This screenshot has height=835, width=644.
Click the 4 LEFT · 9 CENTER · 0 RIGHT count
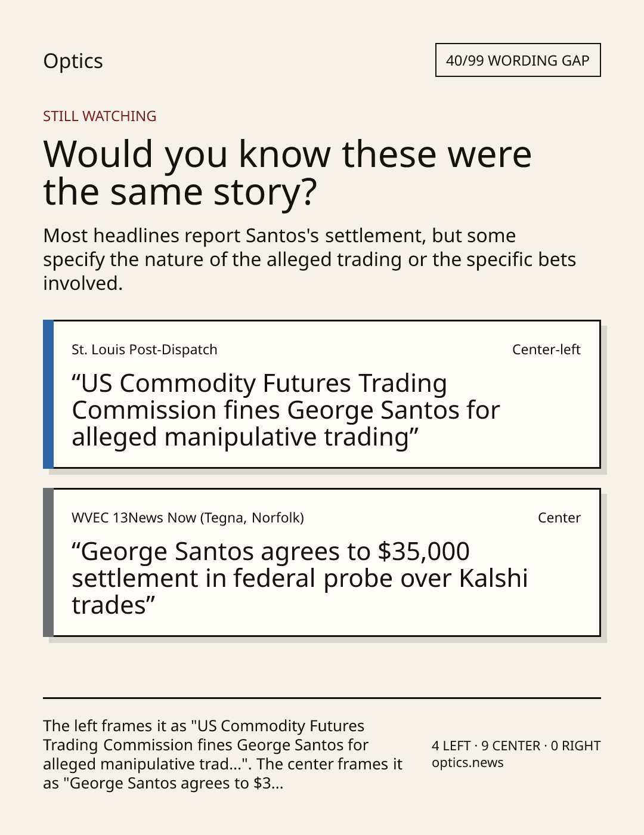tap(516, 746)
